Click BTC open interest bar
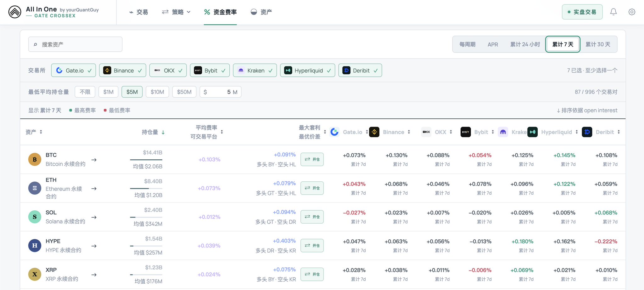 point(146,160)
